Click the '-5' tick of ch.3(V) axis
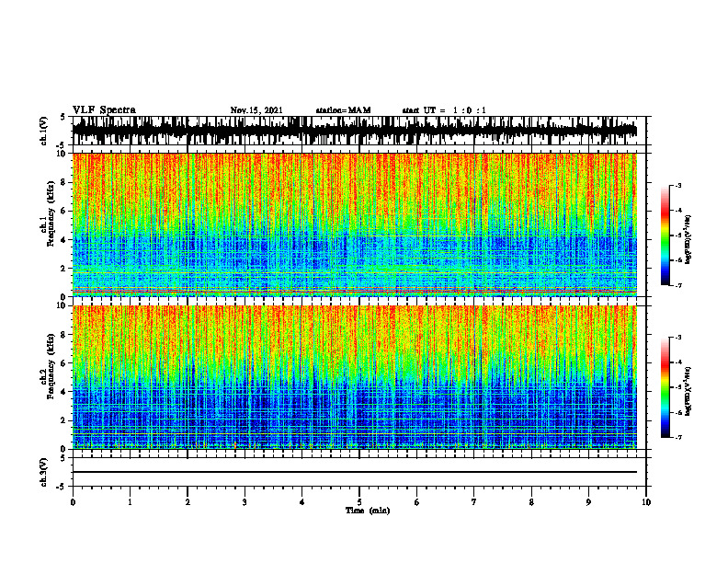This screenshot has height=563, width=728. click(63, 487)
